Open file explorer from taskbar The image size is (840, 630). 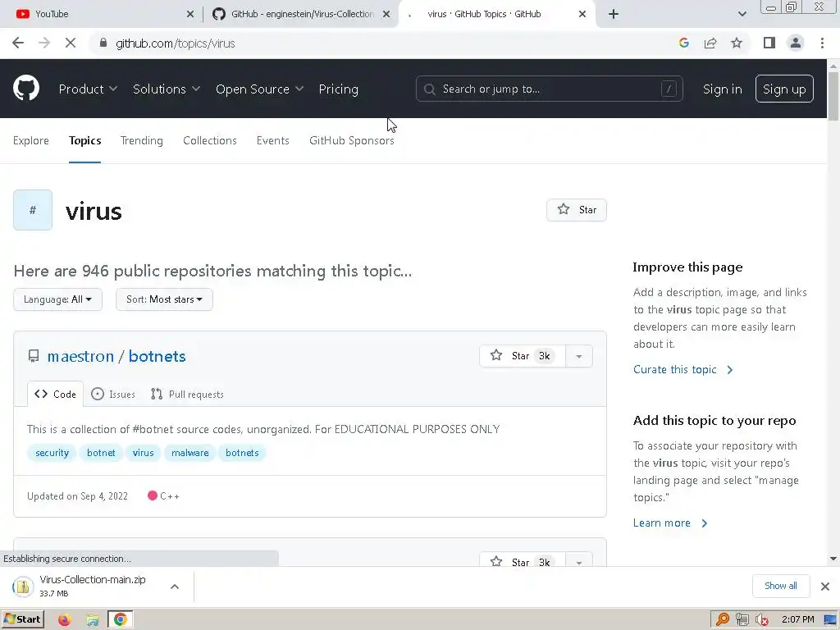point(92,620)
